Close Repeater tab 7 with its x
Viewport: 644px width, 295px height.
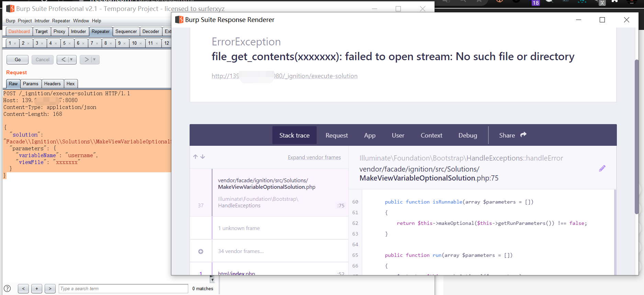pos(97,43)
